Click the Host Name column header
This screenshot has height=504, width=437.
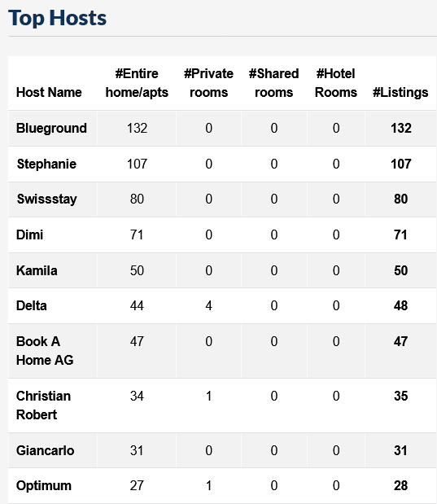49,92
